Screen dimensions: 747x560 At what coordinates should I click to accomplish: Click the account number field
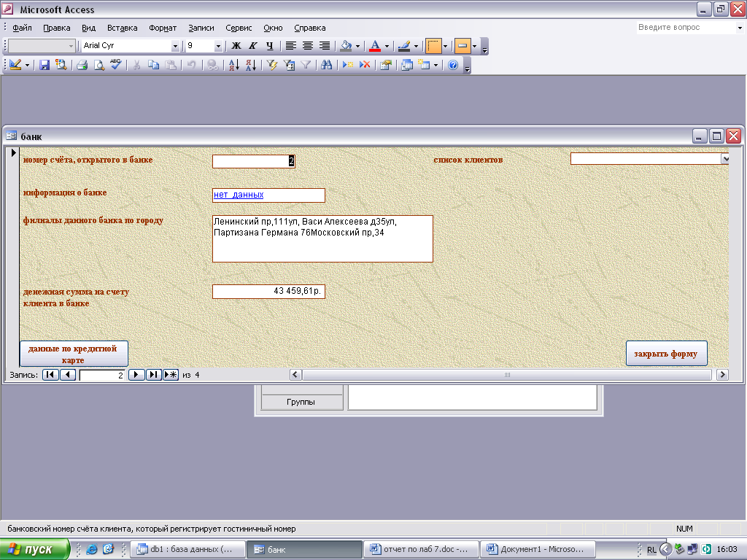click(x=253, y=161)
